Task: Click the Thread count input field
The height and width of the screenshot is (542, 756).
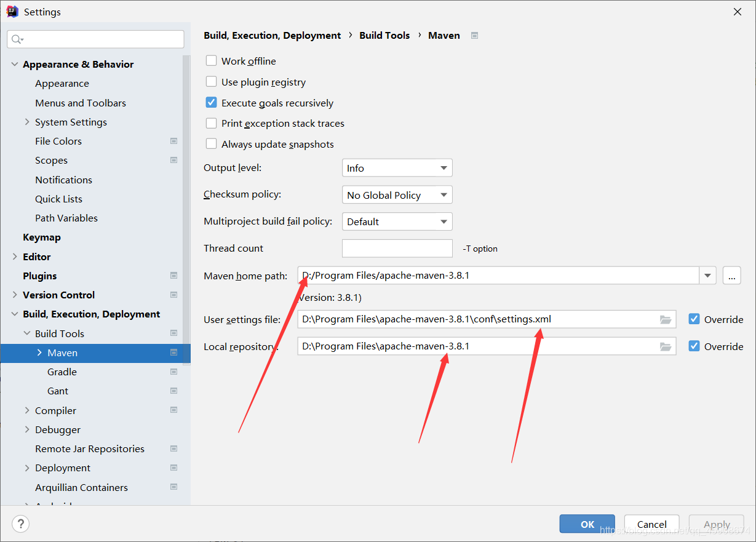Action: tap(397, 249)
